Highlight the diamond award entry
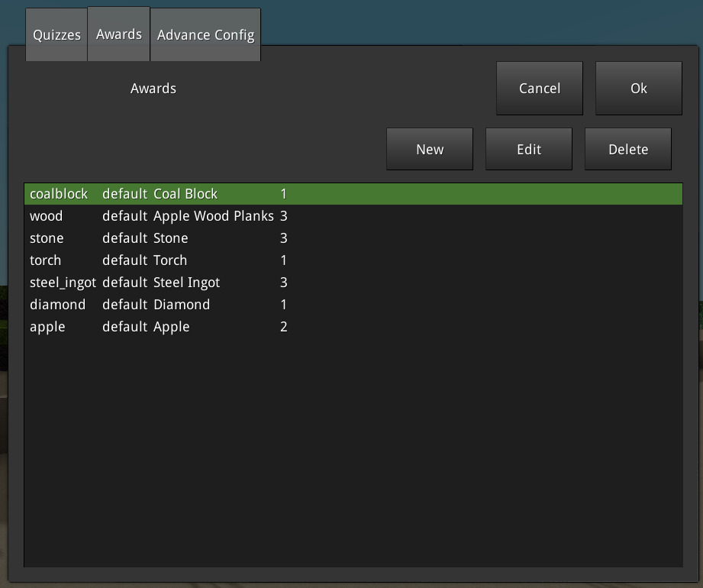703x588 pixels. [57, 305]
